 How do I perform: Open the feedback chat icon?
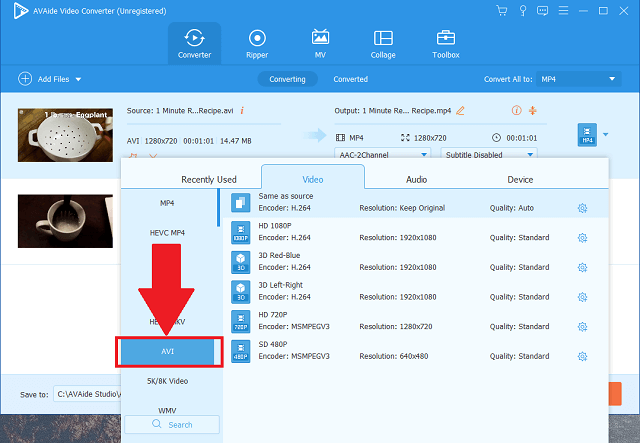point(542,11)
